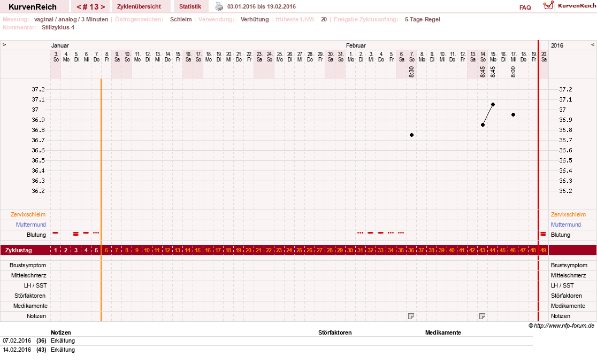Click the 8:30 measurement time label
The height and width of the screenshot is (364, 597).
[411, 72]
